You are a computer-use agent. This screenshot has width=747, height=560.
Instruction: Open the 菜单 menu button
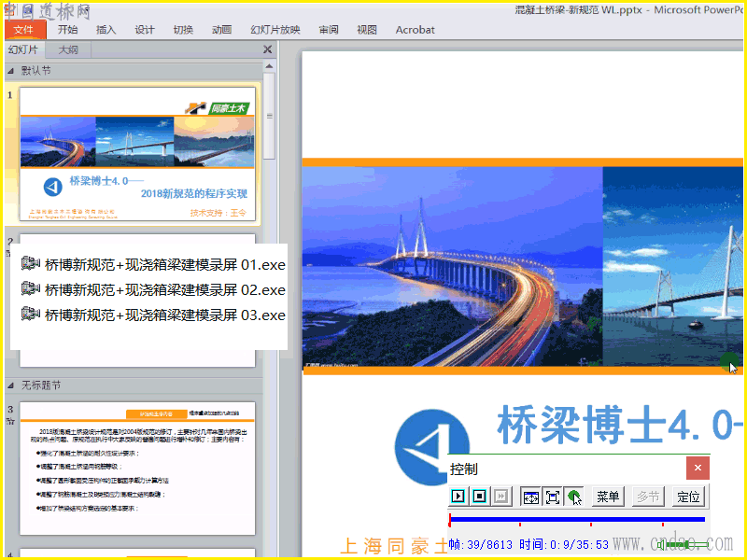609,497
